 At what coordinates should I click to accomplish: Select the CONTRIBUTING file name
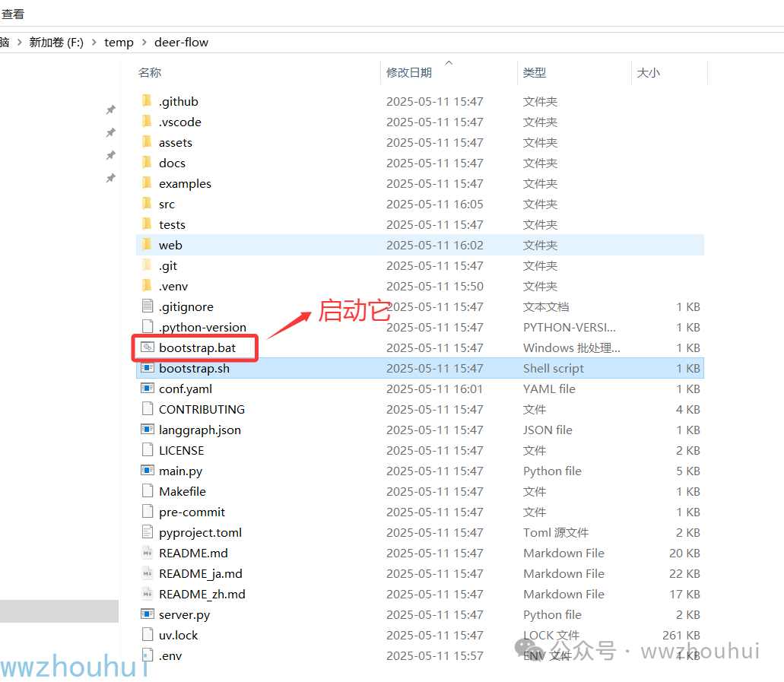pos(202,409)
